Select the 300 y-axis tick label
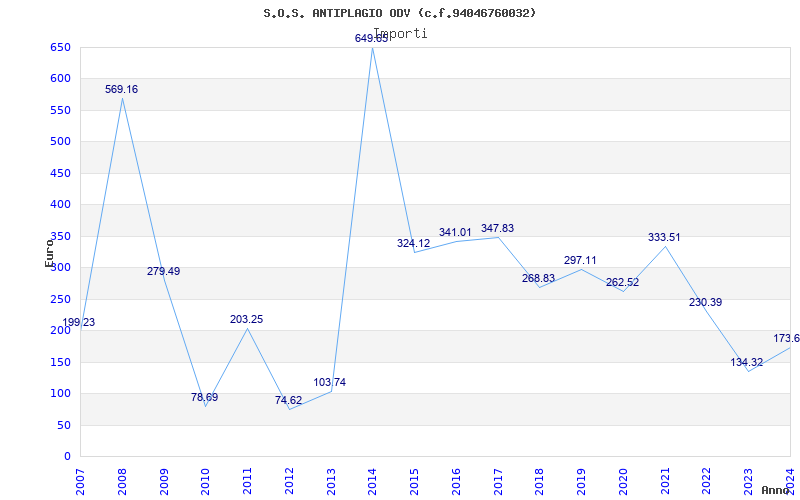Viewport: 800px width, 500px height. [60, 267]
